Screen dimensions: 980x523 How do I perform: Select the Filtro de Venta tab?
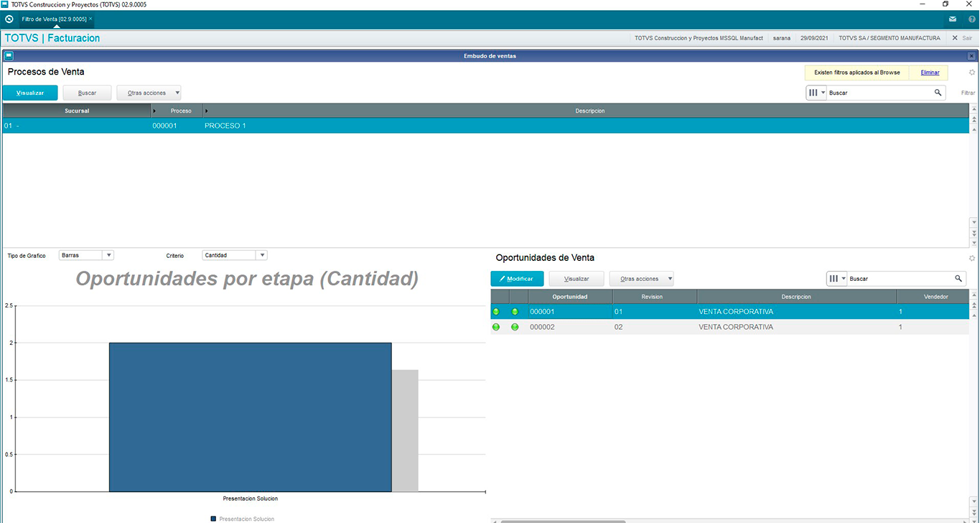(x=54, y=19)
